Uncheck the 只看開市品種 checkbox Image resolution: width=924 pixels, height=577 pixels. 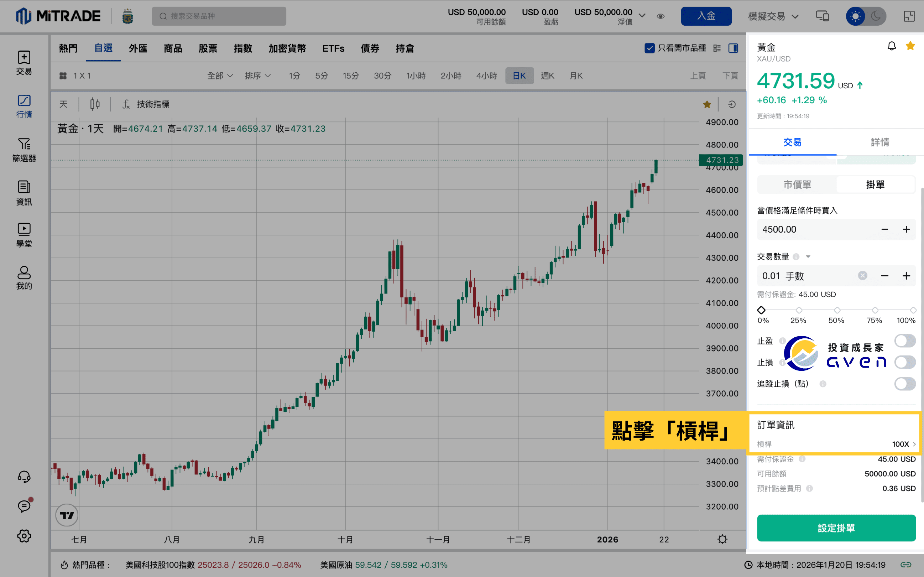tap(650, 48)
